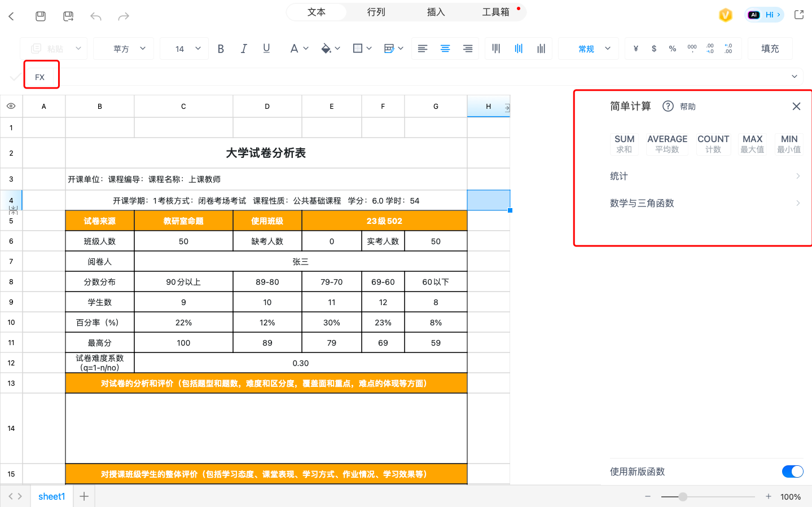Toggle underline formatting

(266, 49)
